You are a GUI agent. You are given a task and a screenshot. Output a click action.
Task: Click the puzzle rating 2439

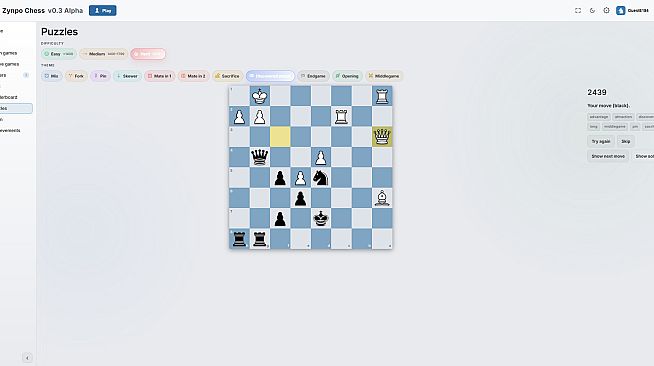coord(597,93)
